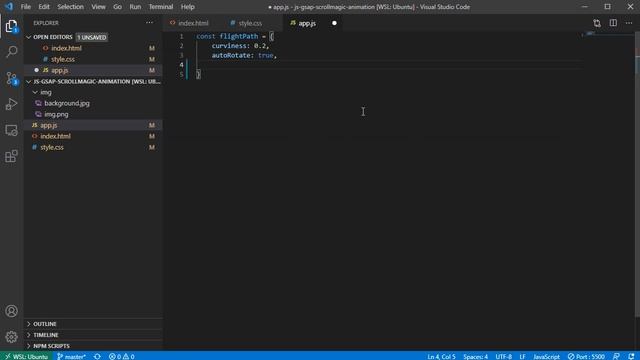Click the feedback icon in status bar
This screenshot has width=640, height=360.
tap(616, 356)
